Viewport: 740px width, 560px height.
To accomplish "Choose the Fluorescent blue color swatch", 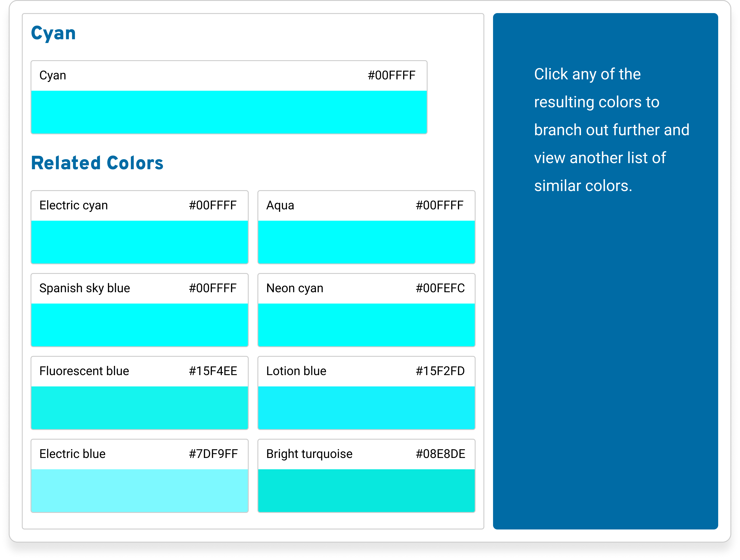I will (x=139, y=408).
